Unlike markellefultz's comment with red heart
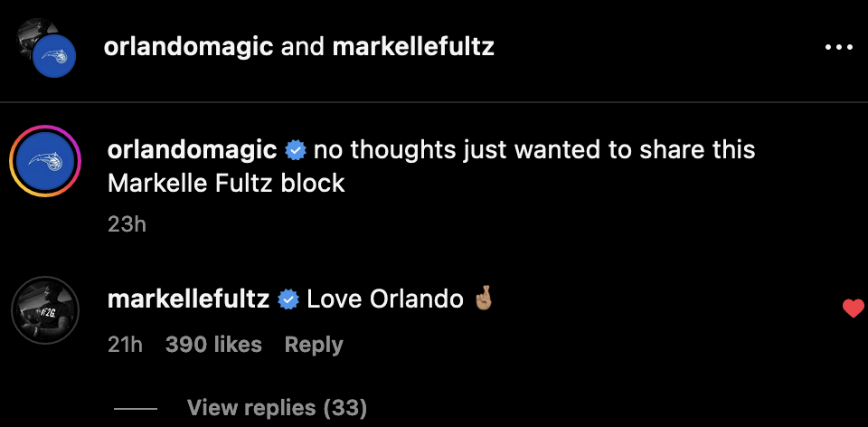Screen dimensions: 868x427 point(853,309)
